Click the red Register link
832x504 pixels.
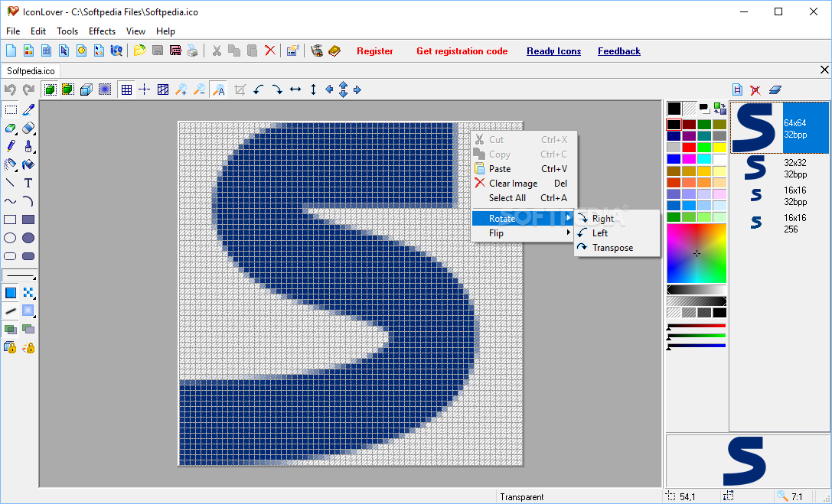(x=374, y=51)
